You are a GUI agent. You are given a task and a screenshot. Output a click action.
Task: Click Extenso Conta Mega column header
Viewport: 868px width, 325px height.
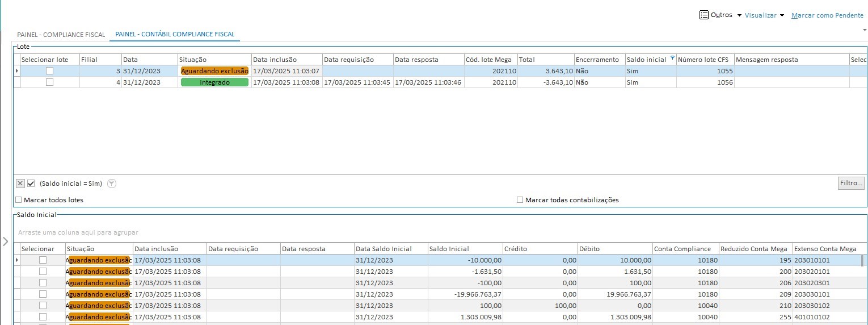tap(829, 249)
